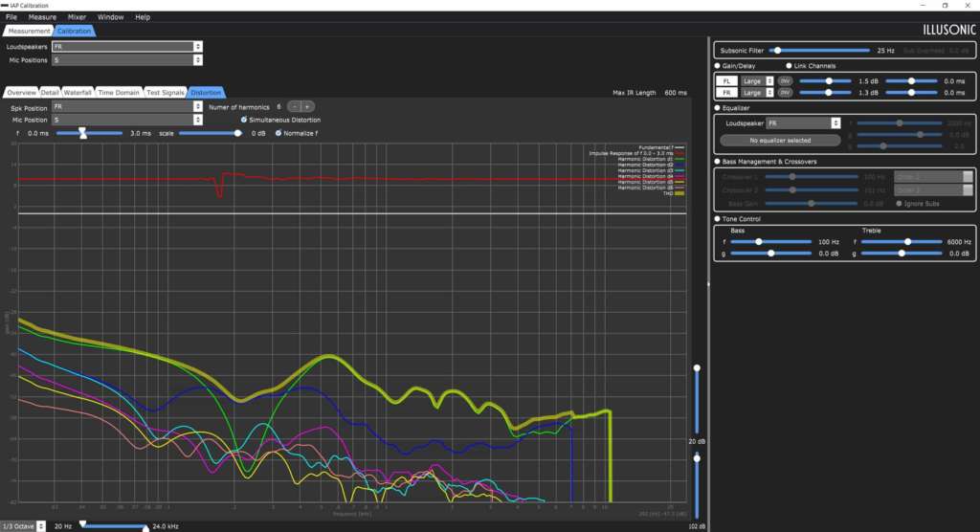Image resolution: width=980 pixels, height=532 pixels.
Task: Toggle Simultaneous Distortion option
Action: [244, 120]
